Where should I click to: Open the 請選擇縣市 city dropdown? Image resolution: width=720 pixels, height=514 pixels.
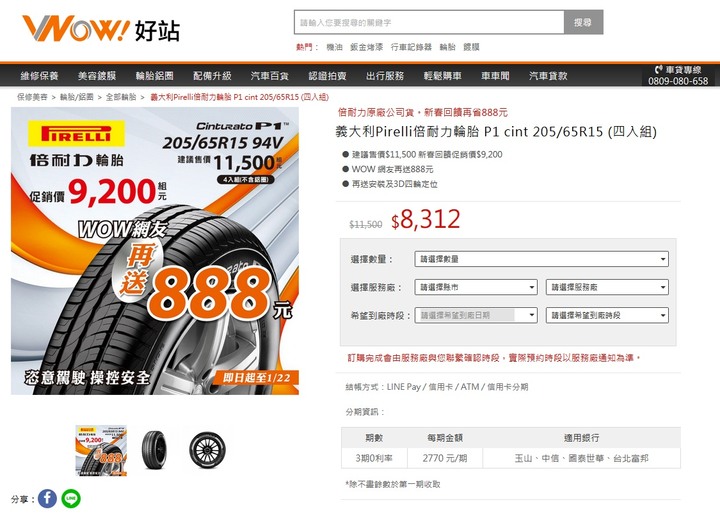(x=476, y=288)
